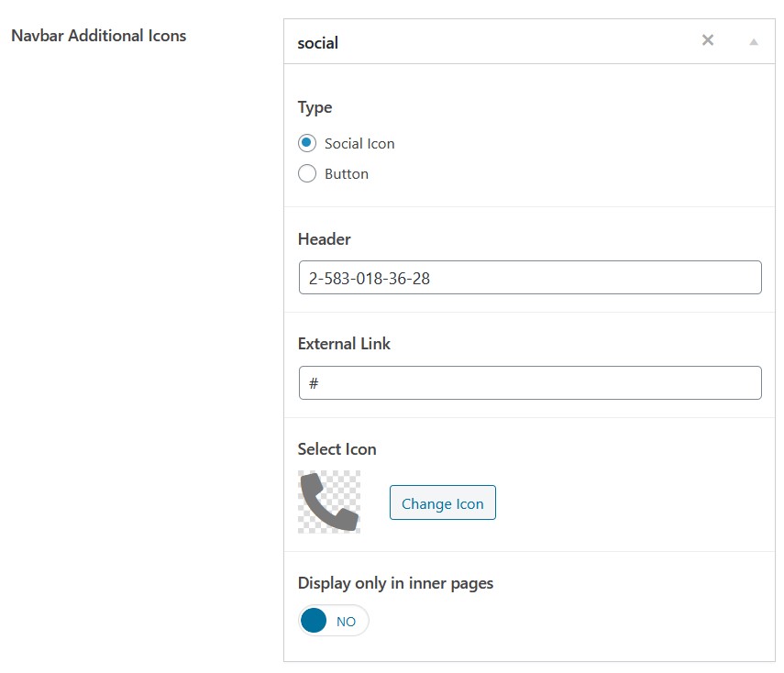Select the Social Icon radio button

click(x=307, y=143)
